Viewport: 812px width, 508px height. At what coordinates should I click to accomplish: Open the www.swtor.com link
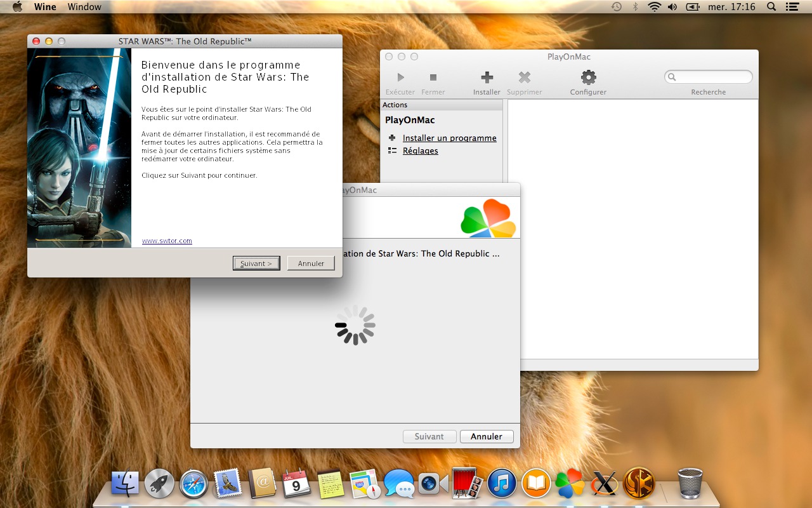(167, 241)
